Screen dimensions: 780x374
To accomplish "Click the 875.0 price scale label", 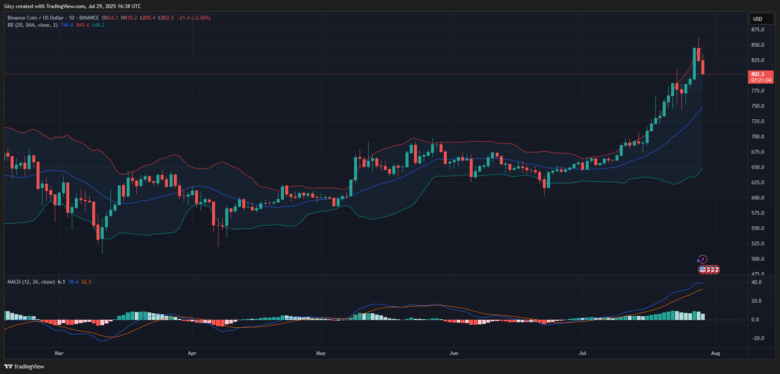I will (759, 30).
